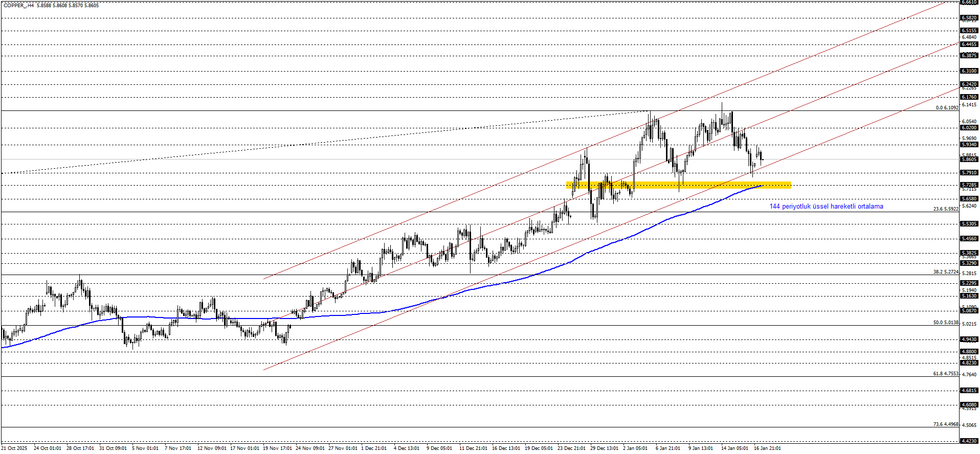Viewport: 980px width, 454px height.
Task: Select the '16 Jan 21:01' time axis label
Action: [x=767, y=448]
